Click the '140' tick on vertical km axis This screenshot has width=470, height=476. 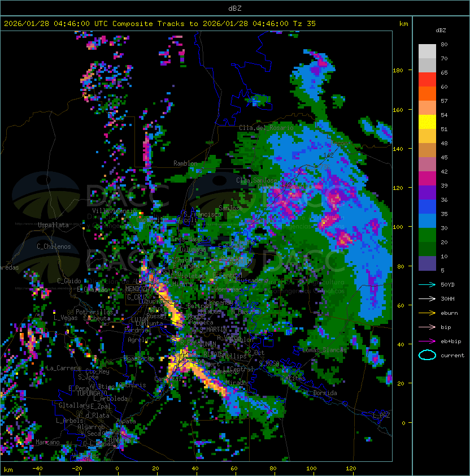click(398, 149)
